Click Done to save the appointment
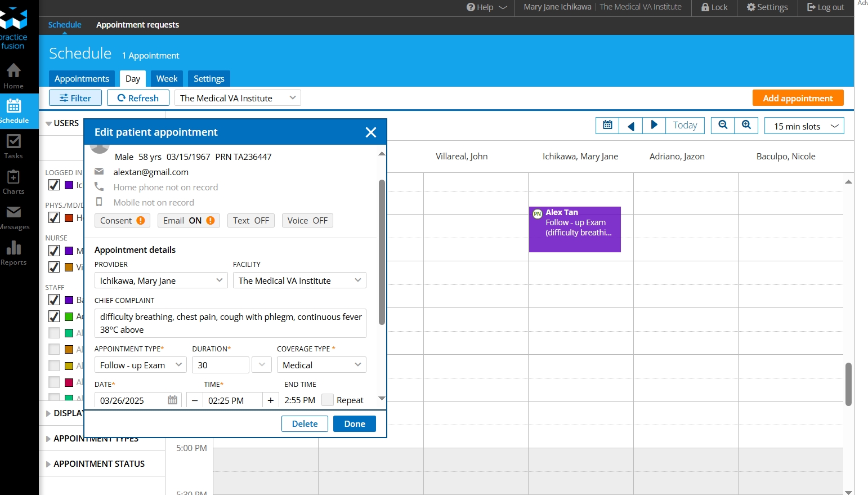This screenshot has width=868, height=495. [355, 423]
